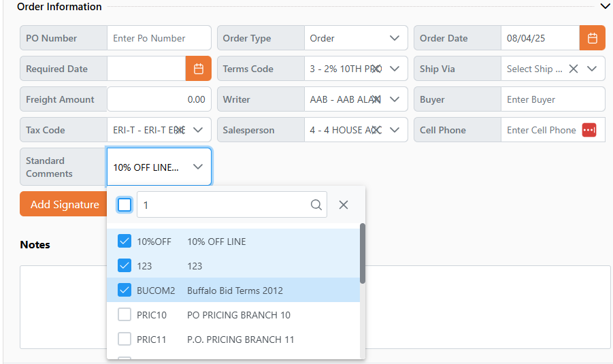Click the Add Signature button
Viewport: 613px width, 364px height.
click(x=63, y=204)
